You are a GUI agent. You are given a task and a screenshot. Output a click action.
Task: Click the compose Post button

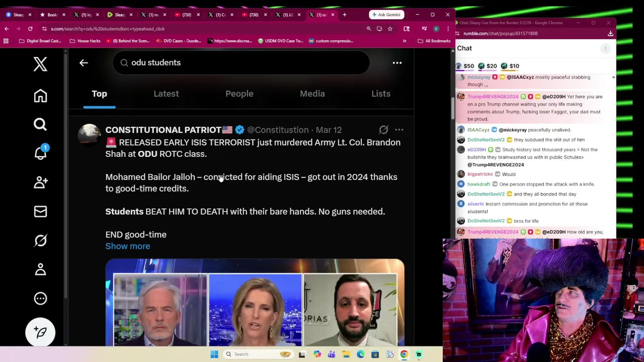pyautogui.click(x=40, y=332)
